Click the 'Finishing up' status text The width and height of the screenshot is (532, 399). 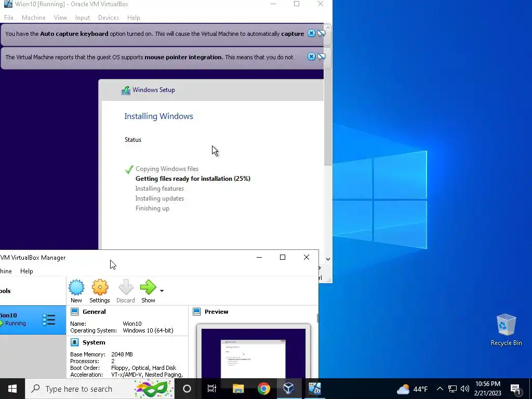click(152, 208)
